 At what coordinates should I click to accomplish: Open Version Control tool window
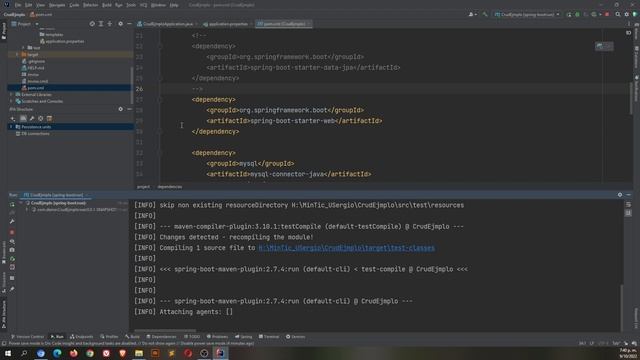[27, 337]
